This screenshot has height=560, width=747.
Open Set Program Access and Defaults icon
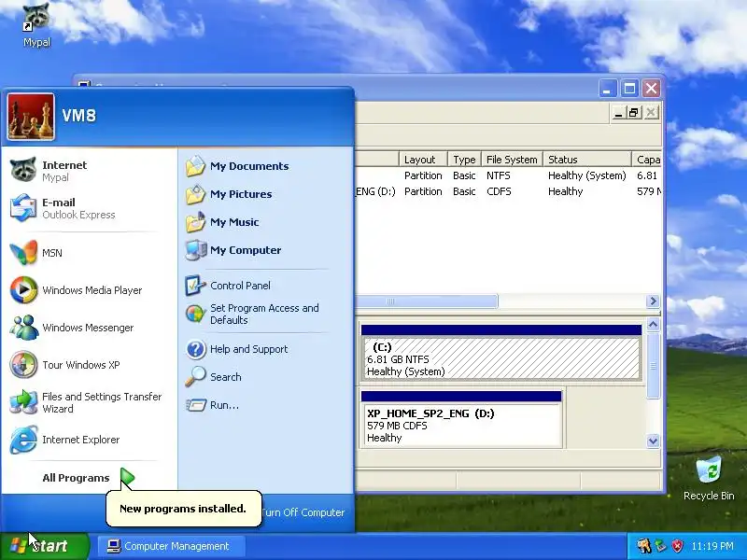[x=195, y=314]
